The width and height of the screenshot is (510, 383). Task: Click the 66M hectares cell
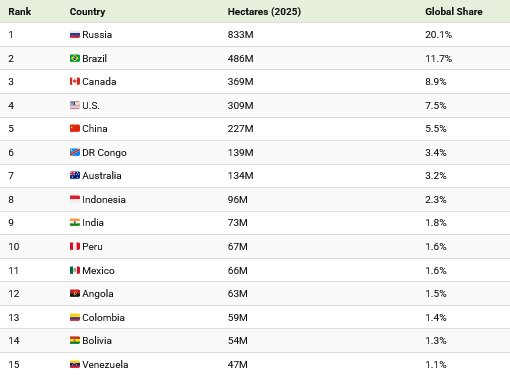pyautogui.click(x=238, y=270)
